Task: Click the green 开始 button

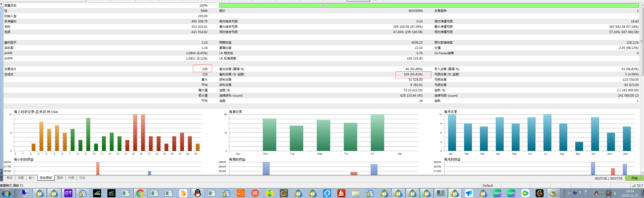Action: point(634,178)
